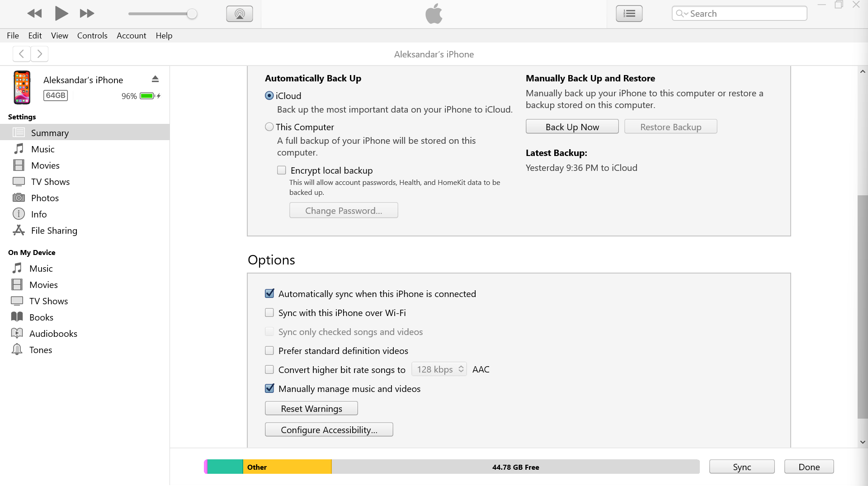The image size is (868, 486).
Task: Open the Account menu
Action: coord(131,35)
